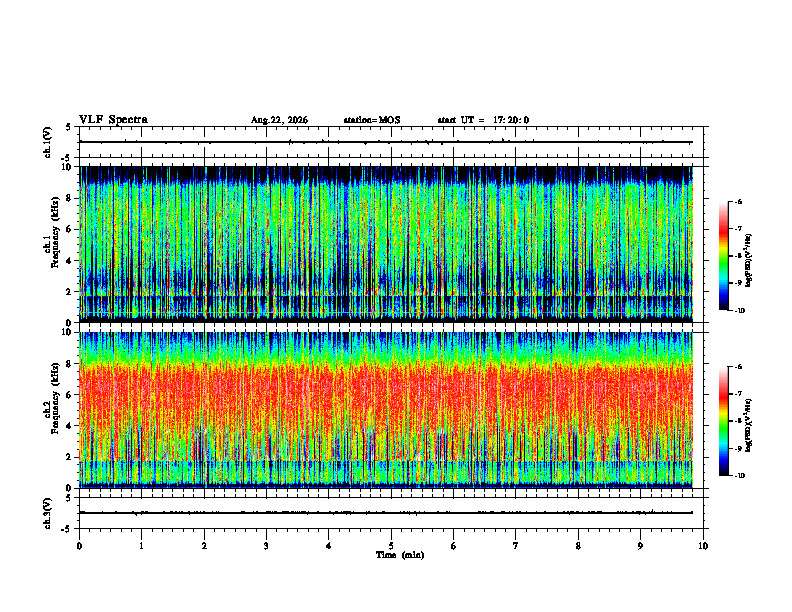Select the ch.1(V) waveform panel label
The width and height of the screenshot is (792, 612).
point(48,142)
